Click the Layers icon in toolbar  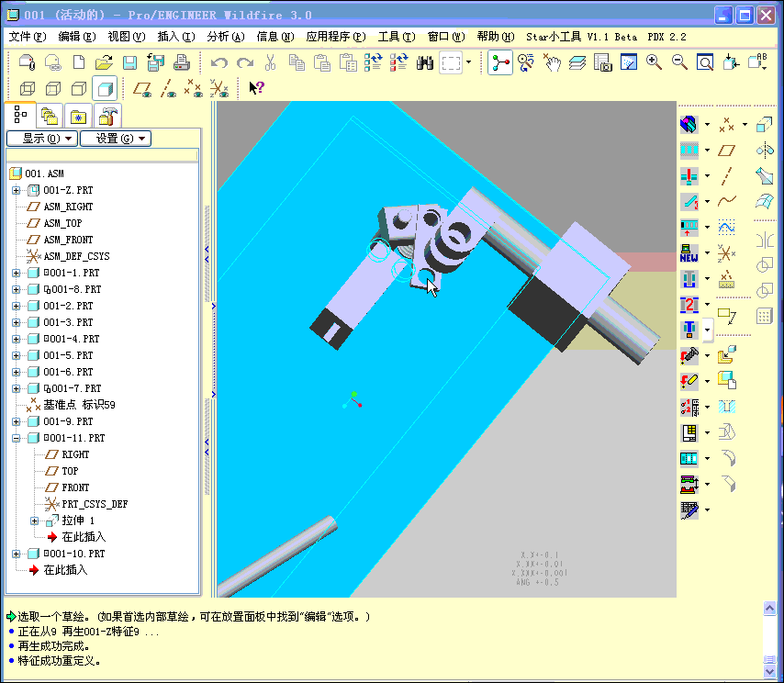[x=577, y=62]
